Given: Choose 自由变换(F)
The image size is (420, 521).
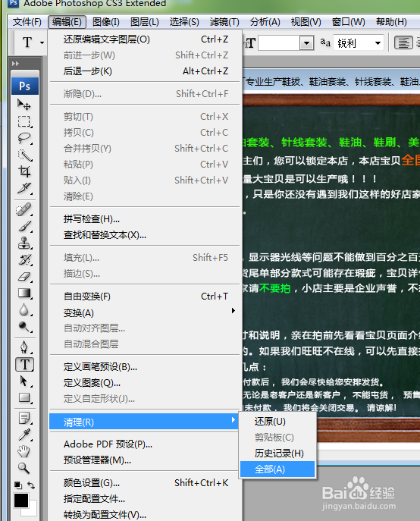Looking at the screenshot, I should (x=145, y=296).
